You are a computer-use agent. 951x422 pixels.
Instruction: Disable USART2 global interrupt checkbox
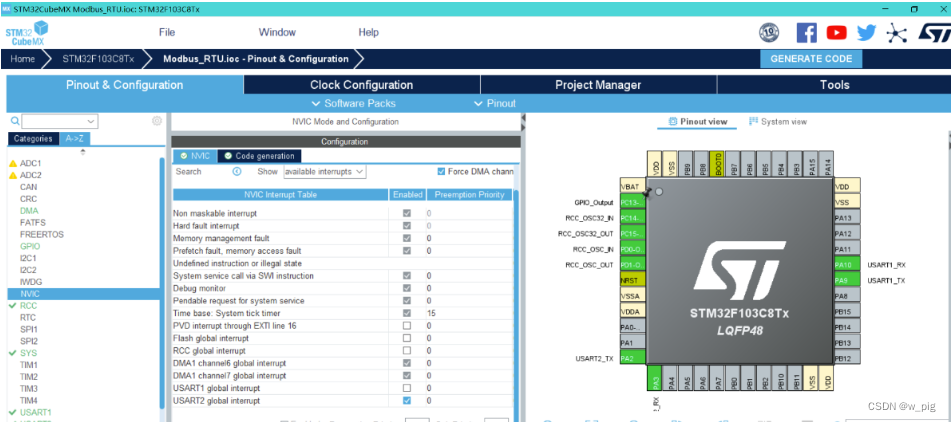click(x=407, y=401)
